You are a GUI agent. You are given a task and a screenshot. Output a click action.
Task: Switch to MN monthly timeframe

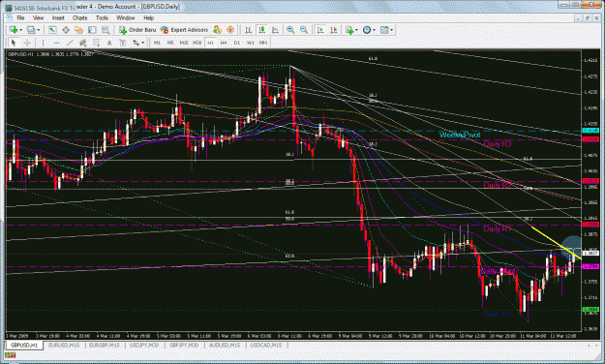point(263,43)
